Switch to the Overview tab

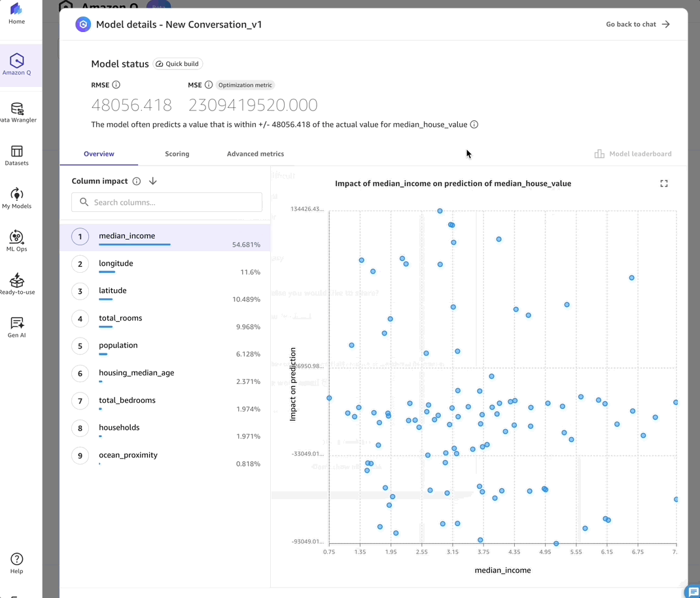pyautogui.click(x=99, y=154)
